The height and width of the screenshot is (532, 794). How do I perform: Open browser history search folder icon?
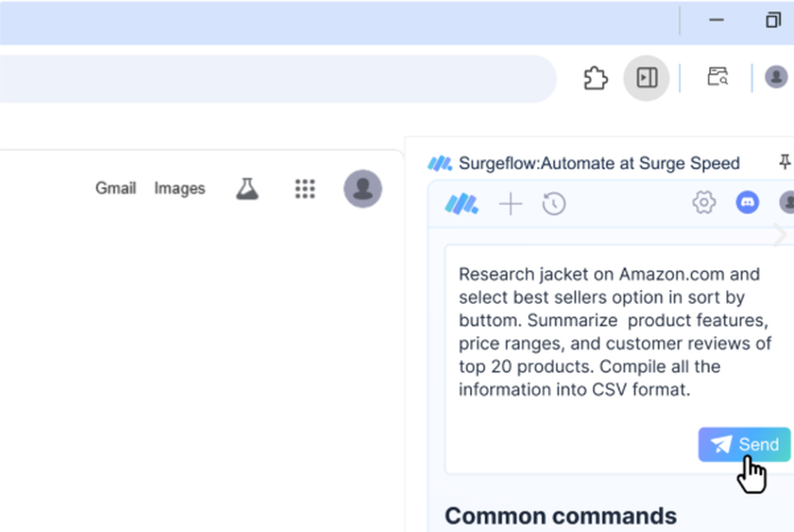718,76
